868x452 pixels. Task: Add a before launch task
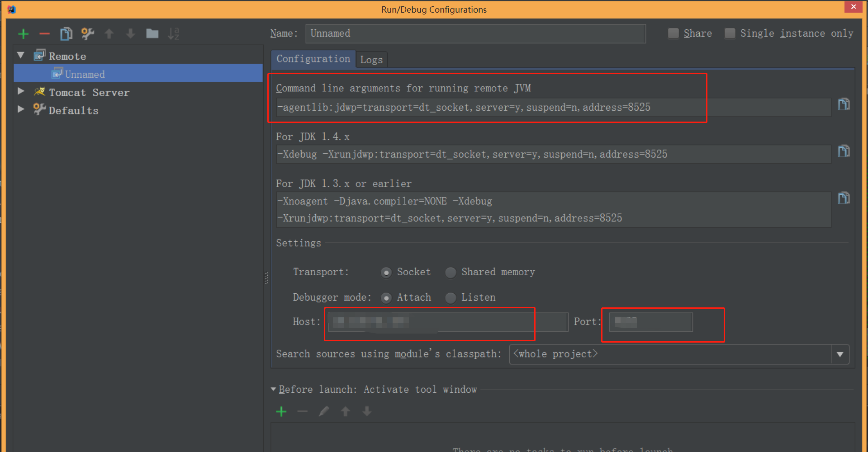281,411
